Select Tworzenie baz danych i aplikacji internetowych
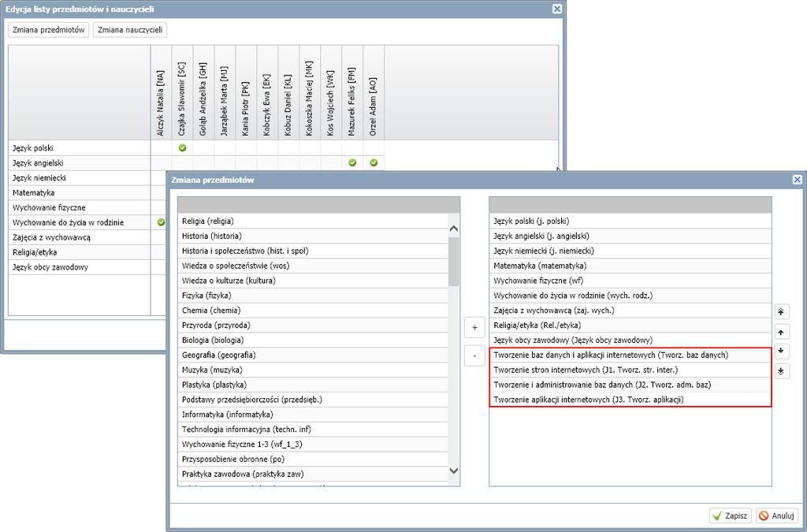The image size is (807, 532). [x=630, y=355]
